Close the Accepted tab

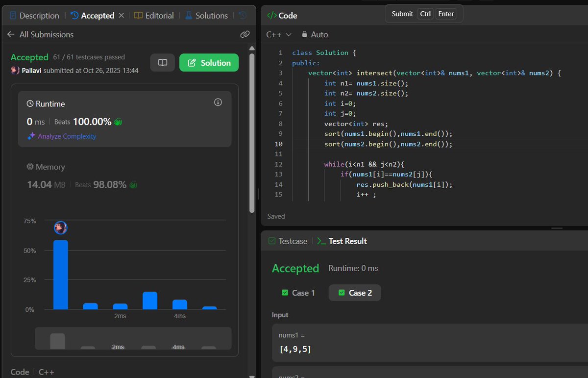122,16
